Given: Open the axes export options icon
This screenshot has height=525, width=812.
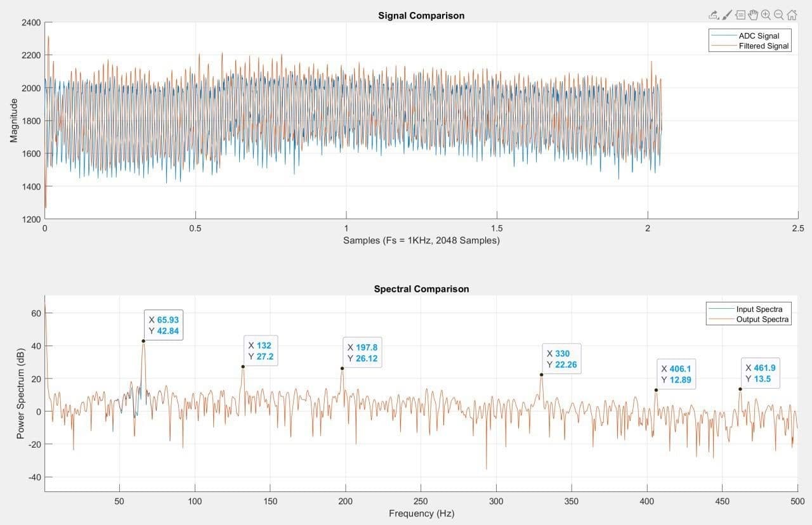Looking at the screenshot, I should coord(714,15).
